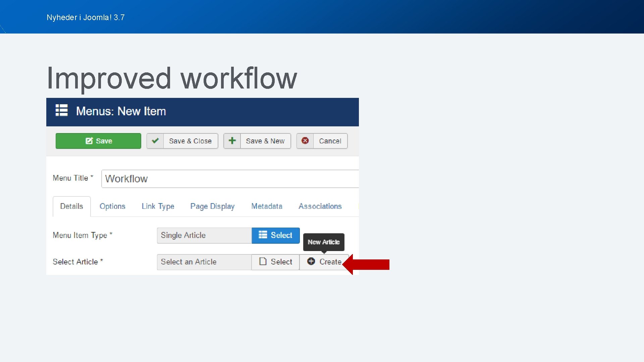Focus the Menu Title field with Workflow
644x362 pixels.
(230, 179)
